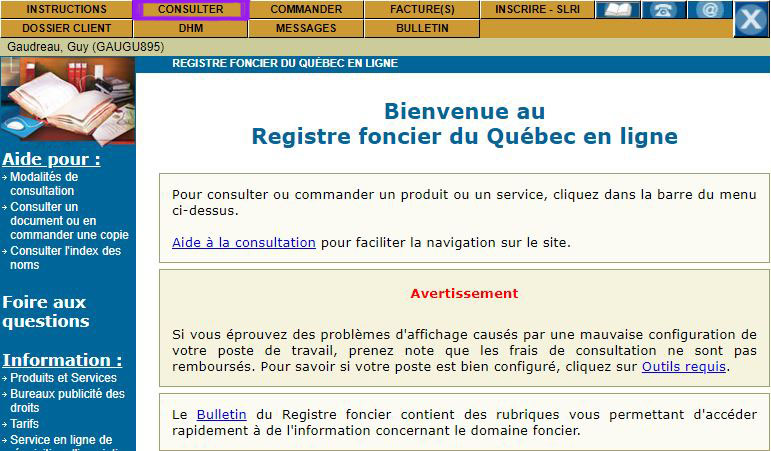
Task: Open the MESSAGES menu
Action: coord(306,29)
